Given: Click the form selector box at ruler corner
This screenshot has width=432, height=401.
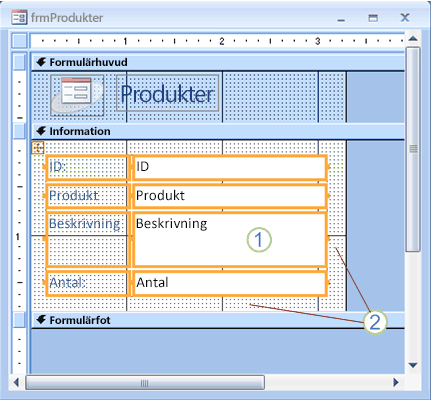Looking at the screenshot, I should tap(19, 41).
